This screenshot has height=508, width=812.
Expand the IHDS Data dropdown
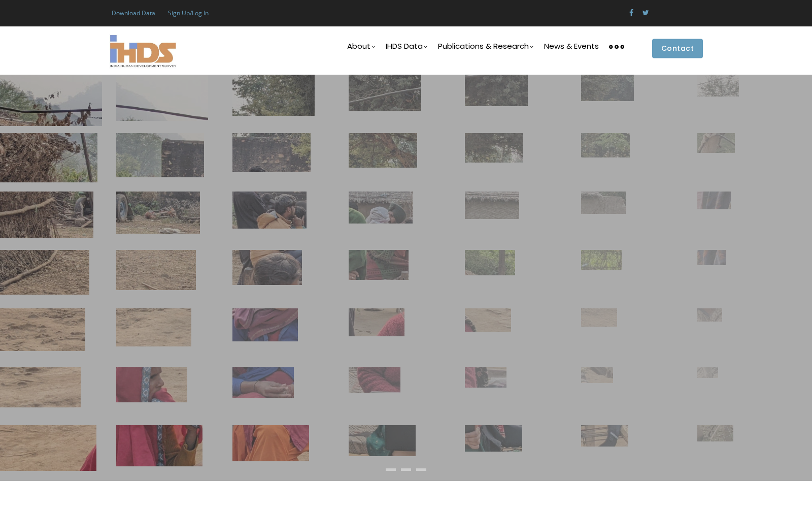pyautogui.click(x=406, y=46)
